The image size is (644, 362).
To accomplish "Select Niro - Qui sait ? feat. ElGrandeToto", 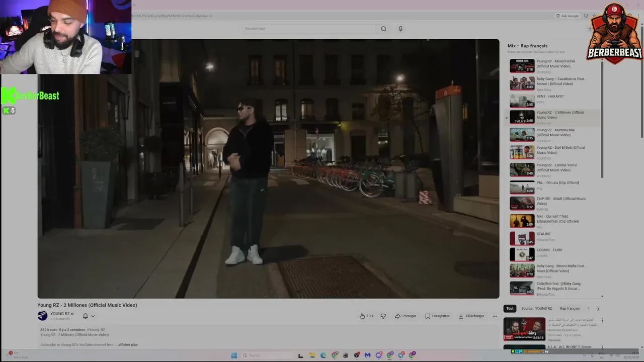I will pos(555,221).
